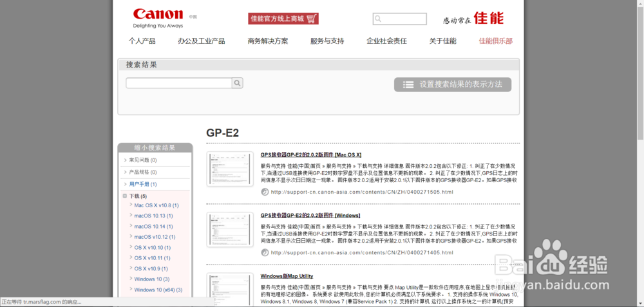Filter by Windows 10 (3)

[x=152, y=279]
